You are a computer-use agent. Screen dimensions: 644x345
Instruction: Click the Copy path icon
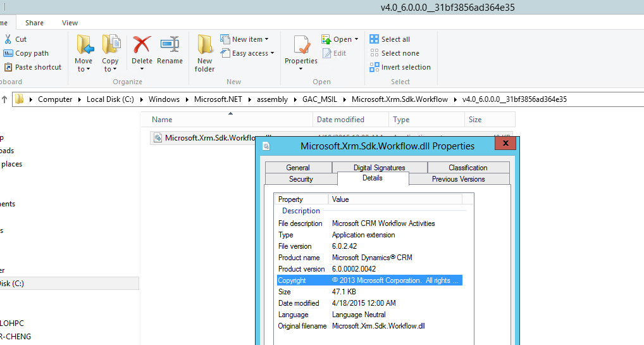(8, 53)
